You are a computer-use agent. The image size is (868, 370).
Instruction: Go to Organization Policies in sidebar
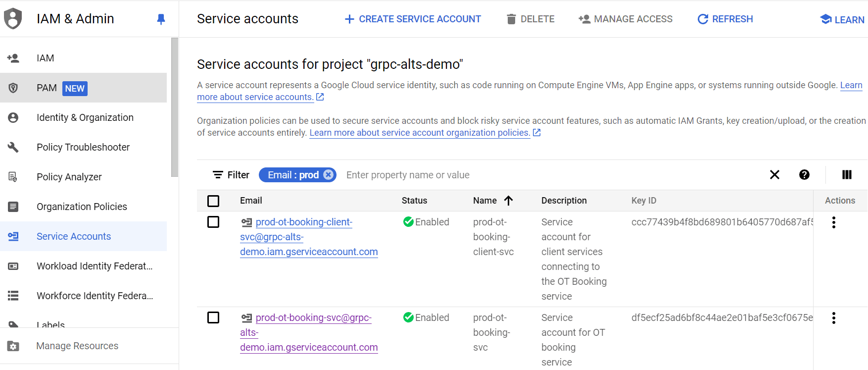coord(83,207)
